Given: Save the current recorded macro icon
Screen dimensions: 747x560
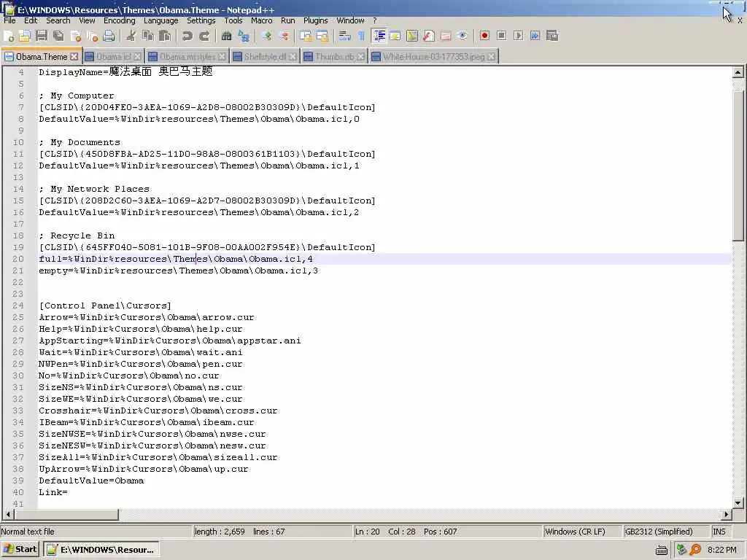Looking at the screenshot, I should [x=552, y=36].
